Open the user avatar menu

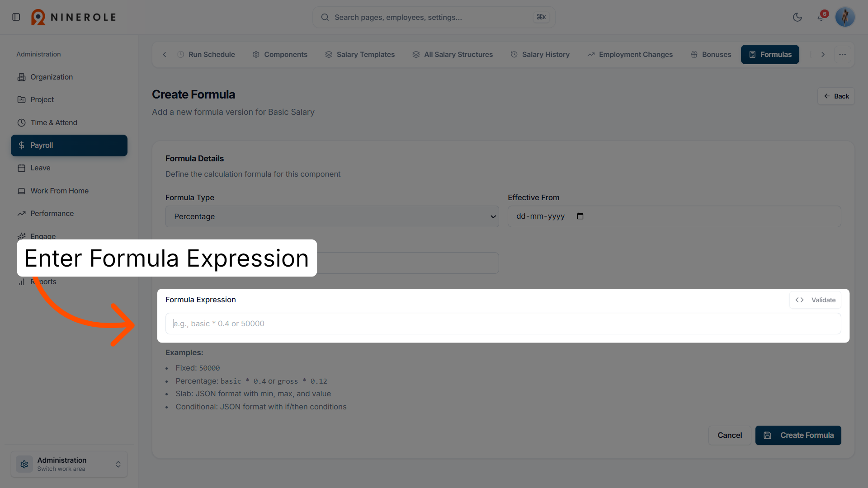pyautogui.click(x=845, y=17)
